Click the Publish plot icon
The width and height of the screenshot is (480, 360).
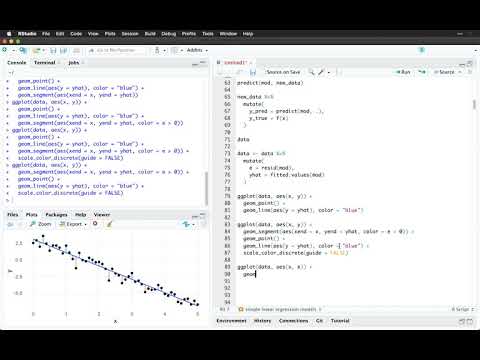tap(186, 224)
